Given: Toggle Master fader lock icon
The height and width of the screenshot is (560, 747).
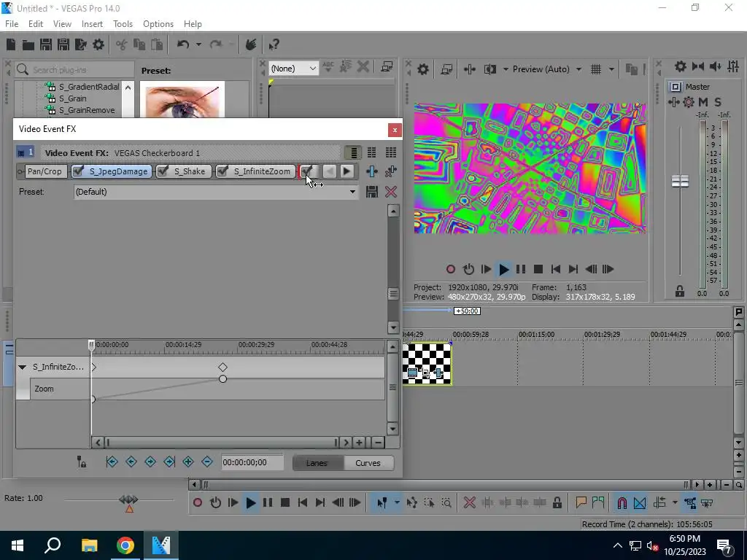Looking at the screenshot, I should coord(680,291).
